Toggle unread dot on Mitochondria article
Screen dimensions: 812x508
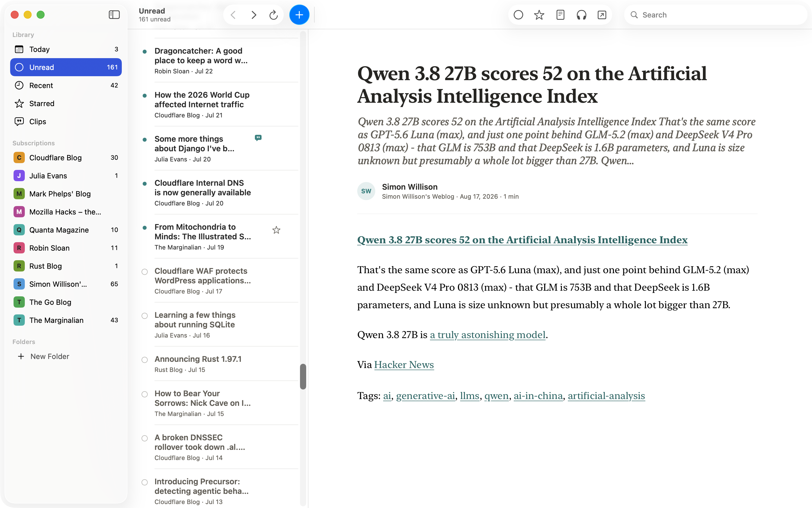[x=145, y=228]
